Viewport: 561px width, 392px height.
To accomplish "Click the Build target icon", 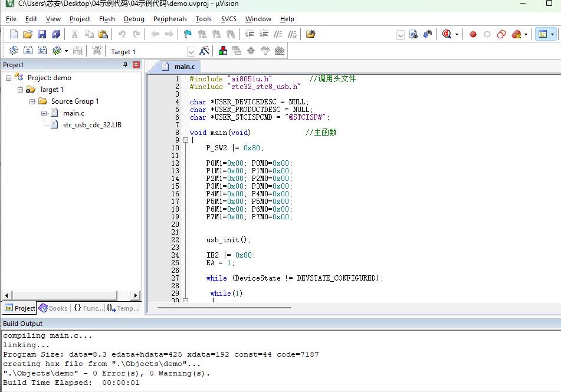I will (28, 51).
